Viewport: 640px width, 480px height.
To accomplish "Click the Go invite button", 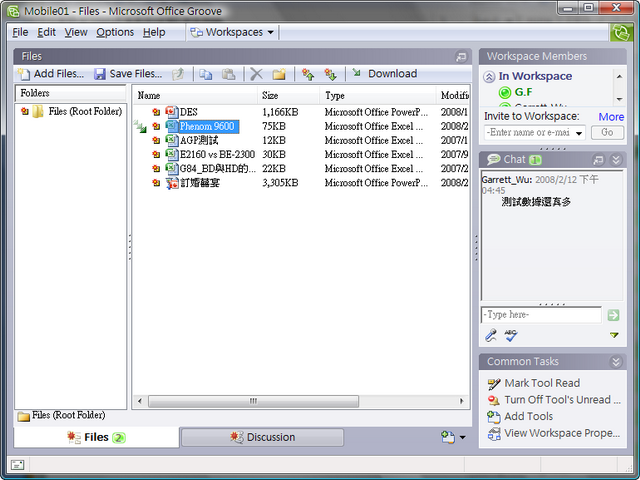I will [x=607, y=132].
